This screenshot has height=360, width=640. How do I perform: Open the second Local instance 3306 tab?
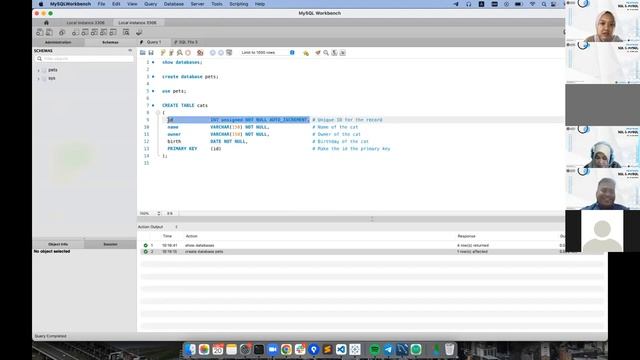(x=137, y=22)
